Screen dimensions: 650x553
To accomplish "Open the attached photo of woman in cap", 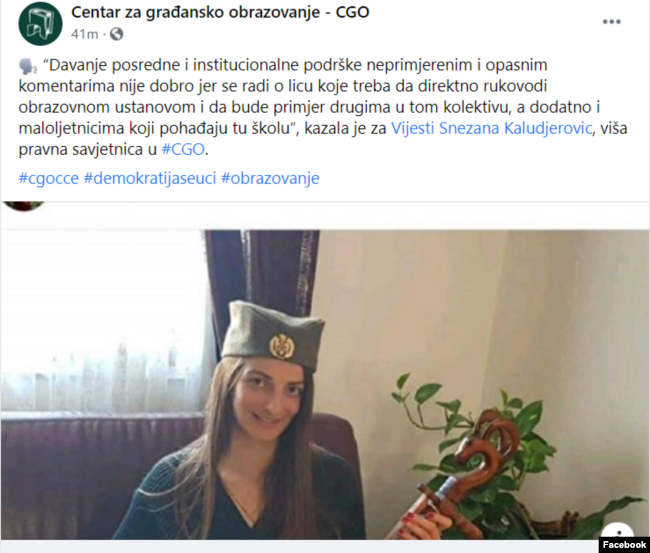I will (x=325, y=384).
